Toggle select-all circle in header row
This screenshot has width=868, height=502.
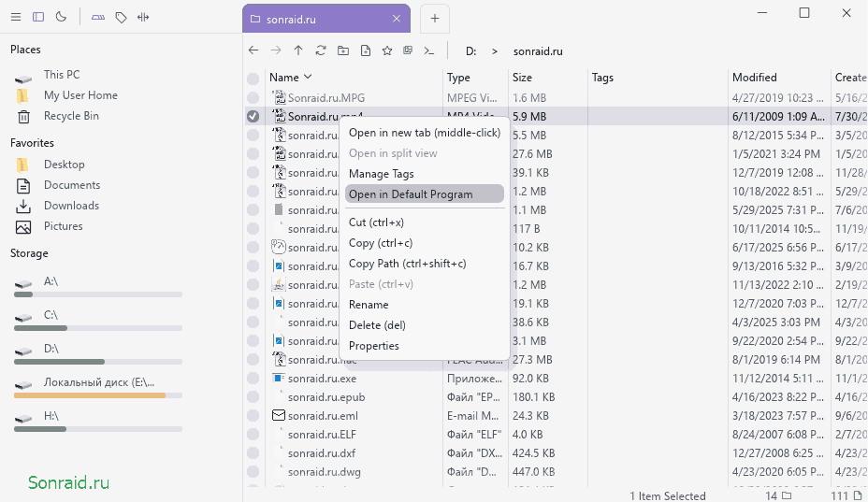pos(253,79)
